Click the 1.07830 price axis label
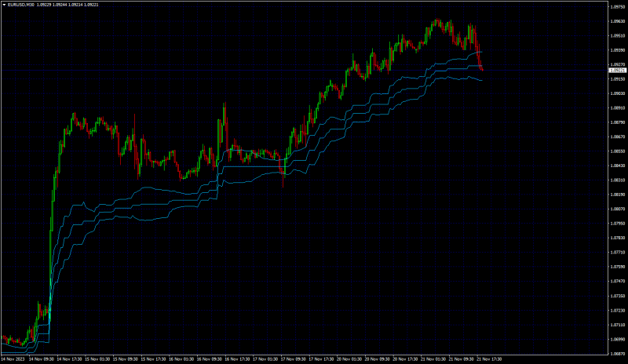This screenshot has height=364, width=628. pyautogui.click(x=618, y=238)
